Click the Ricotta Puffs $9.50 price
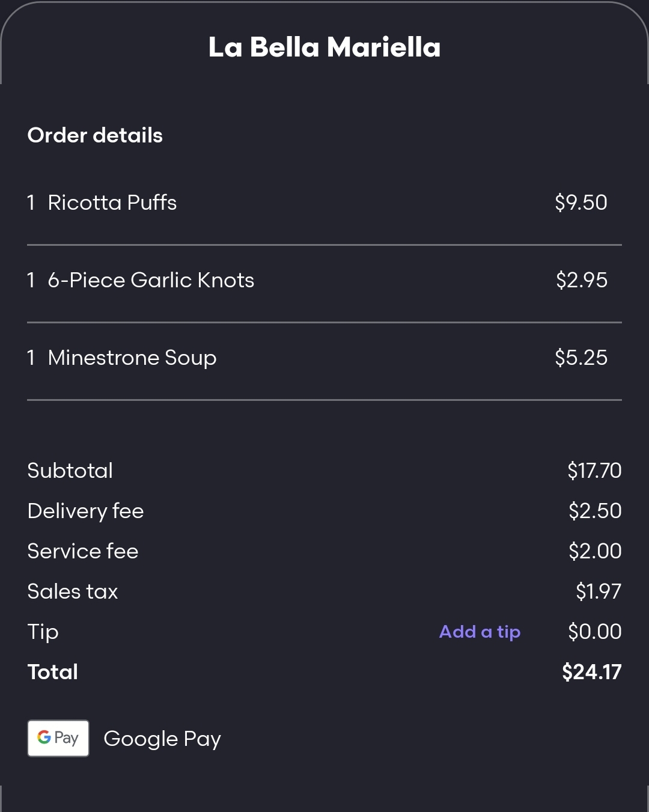 click(x=580, y=203)
